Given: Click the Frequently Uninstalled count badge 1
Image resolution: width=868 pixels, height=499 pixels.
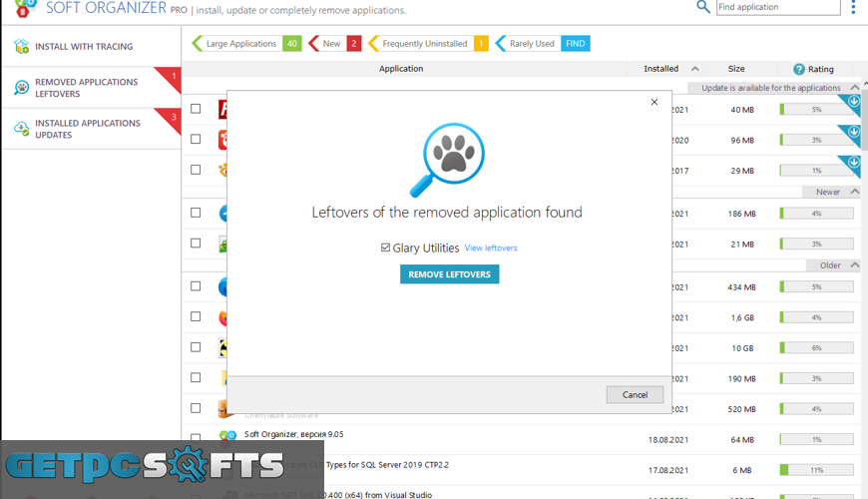Looking at the screenshot, I should [x=481, y=44].
